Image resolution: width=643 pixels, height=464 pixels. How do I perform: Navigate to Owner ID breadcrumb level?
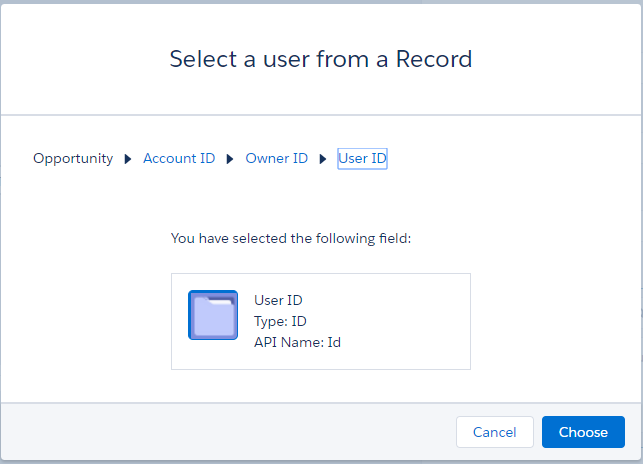click(x=276, y=159)
